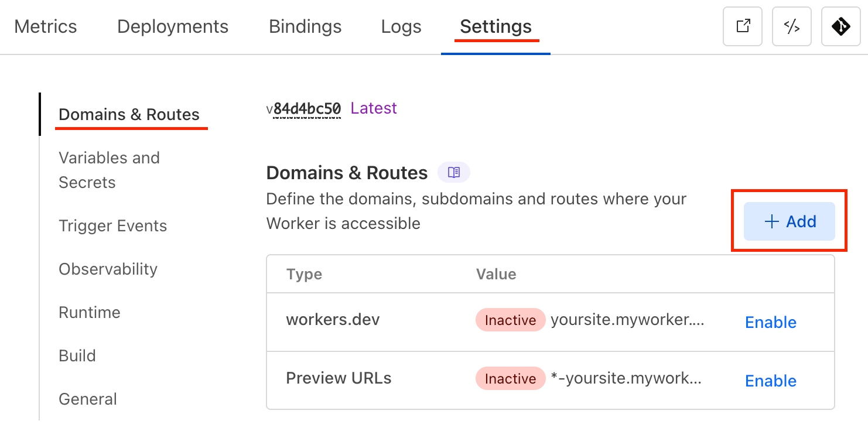Open Runtime settings section

(90, 312)
